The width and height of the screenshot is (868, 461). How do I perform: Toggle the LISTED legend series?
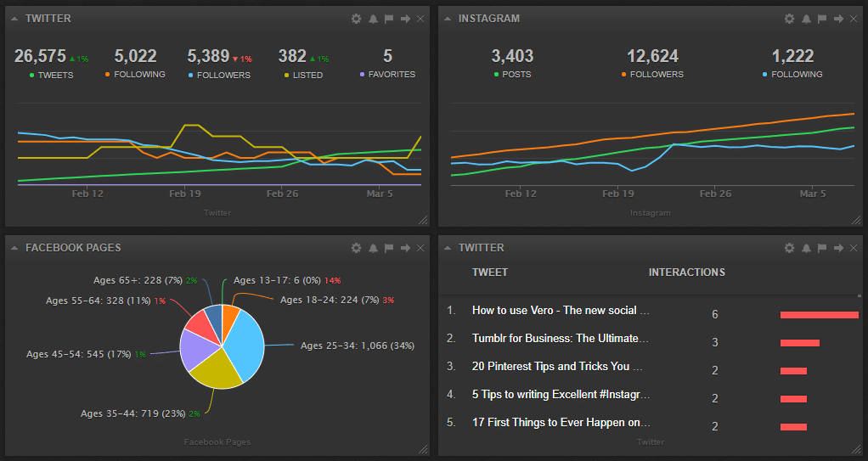point(303,75)
